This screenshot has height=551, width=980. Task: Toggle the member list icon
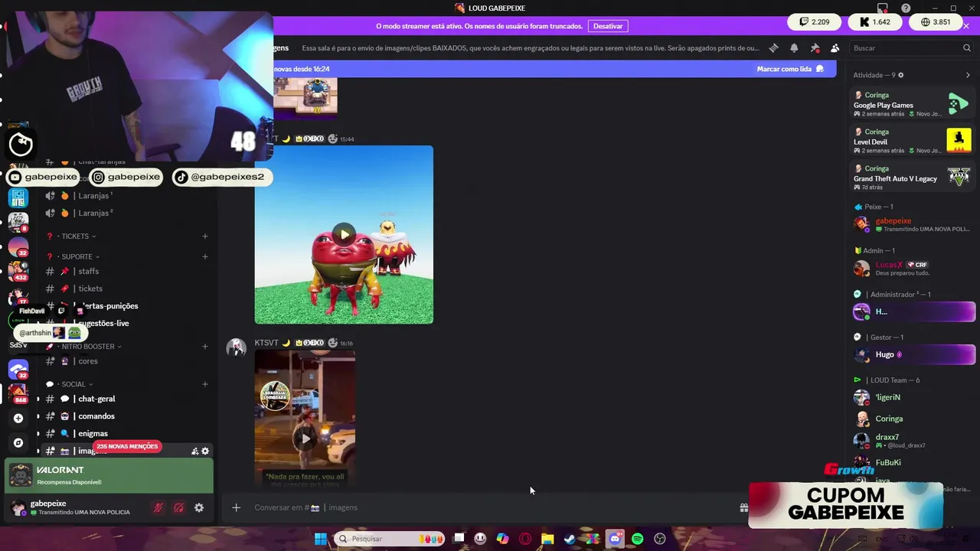coord(835,47)
